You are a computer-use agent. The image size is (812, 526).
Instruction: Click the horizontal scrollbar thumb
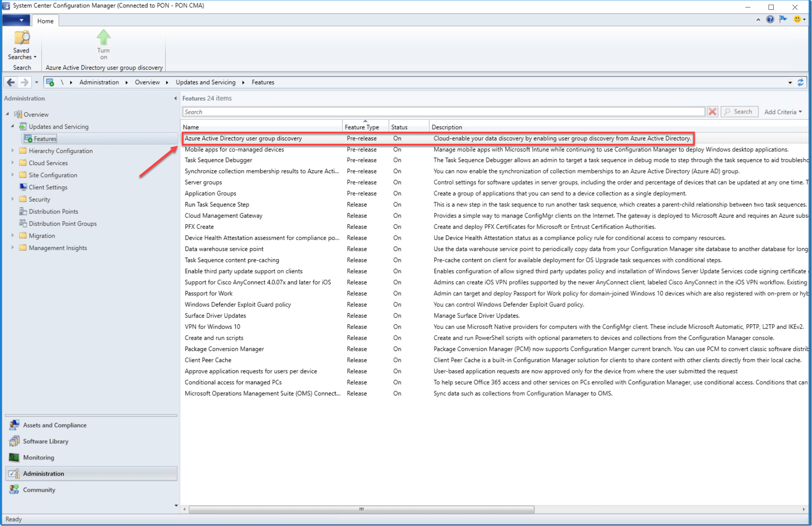click(x=361, y=509)
